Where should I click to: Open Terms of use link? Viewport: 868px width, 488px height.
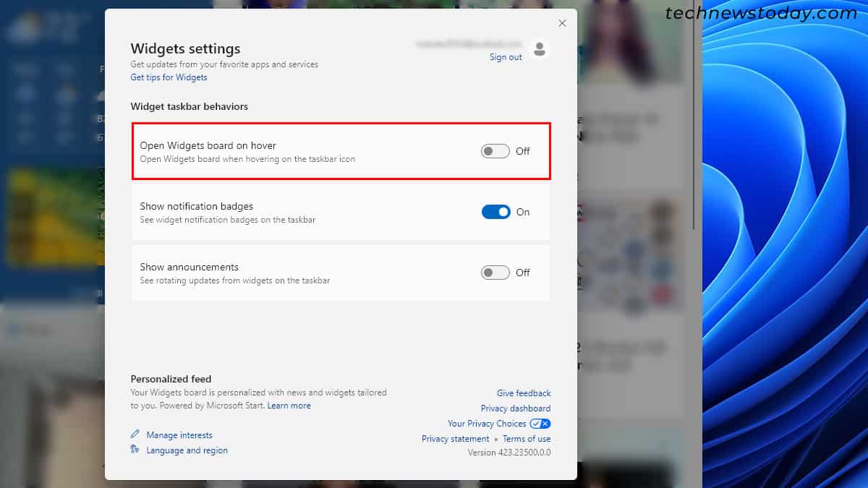(x=527, y=439)
